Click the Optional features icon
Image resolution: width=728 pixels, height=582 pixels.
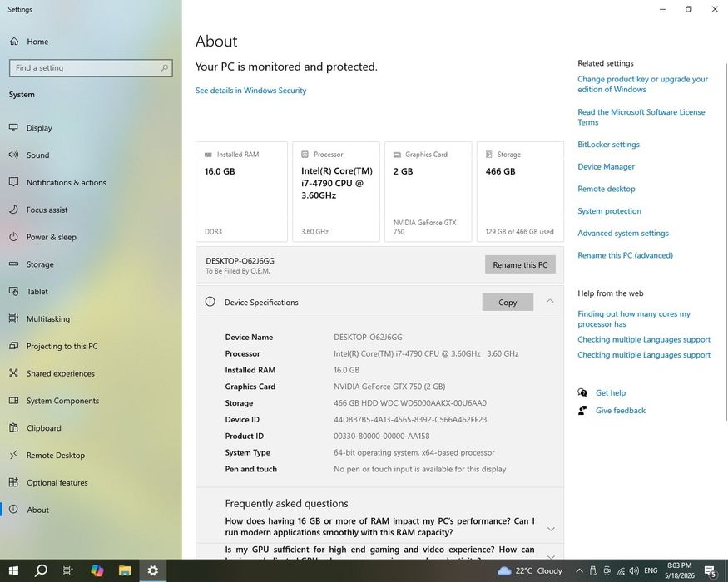[x=13, y=482]
